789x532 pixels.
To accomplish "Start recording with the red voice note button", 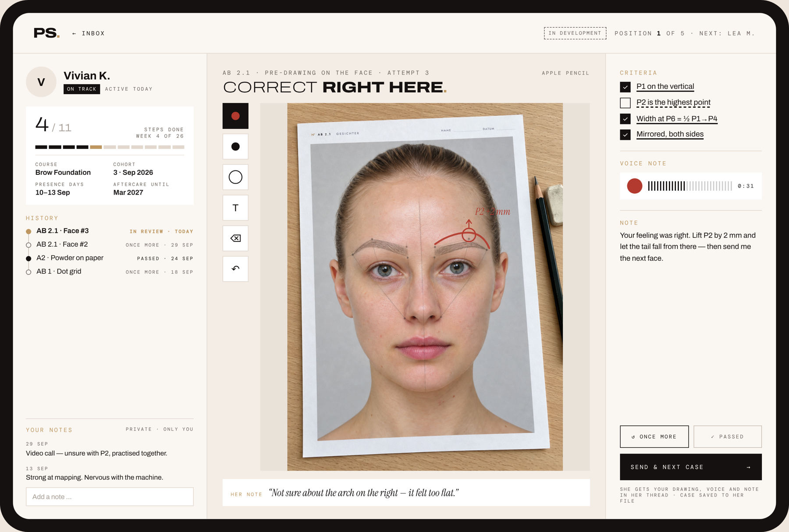I will (x=634, y=186).
